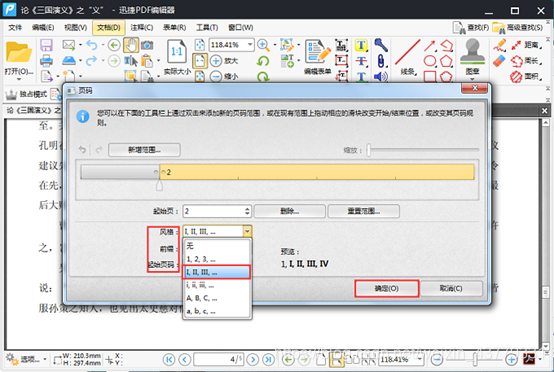Select the strikethrough text T tool

361,61
